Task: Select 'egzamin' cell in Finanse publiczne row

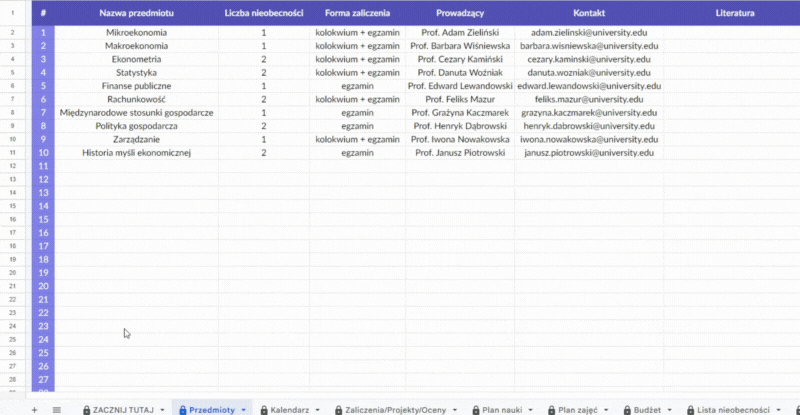Action: pyautogui.click(x=357, y=86)
